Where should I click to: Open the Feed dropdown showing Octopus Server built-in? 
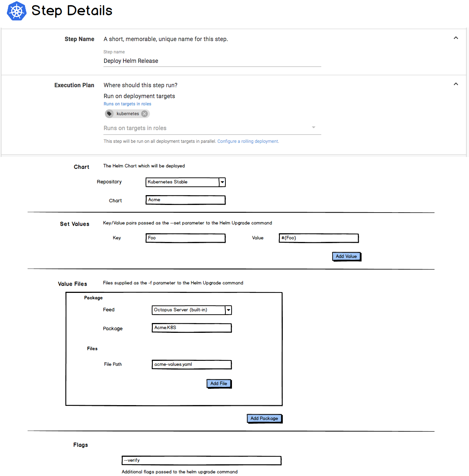[x=228, y=310]
